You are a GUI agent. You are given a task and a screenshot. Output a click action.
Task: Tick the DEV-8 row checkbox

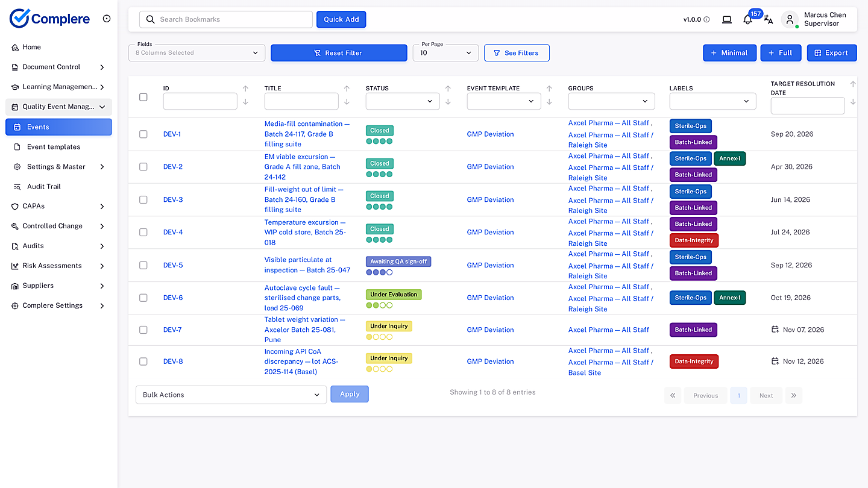click(x=143, y=361)
